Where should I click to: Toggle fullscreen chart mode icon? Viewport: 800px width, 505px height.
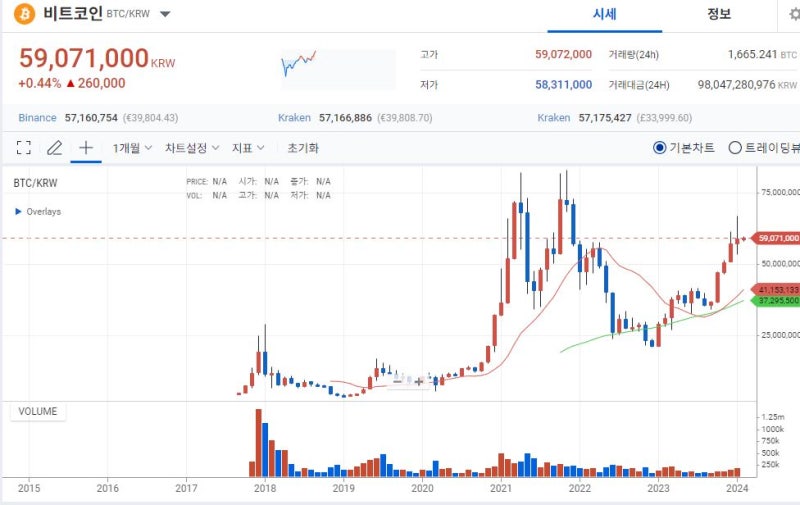coord(23,148)
